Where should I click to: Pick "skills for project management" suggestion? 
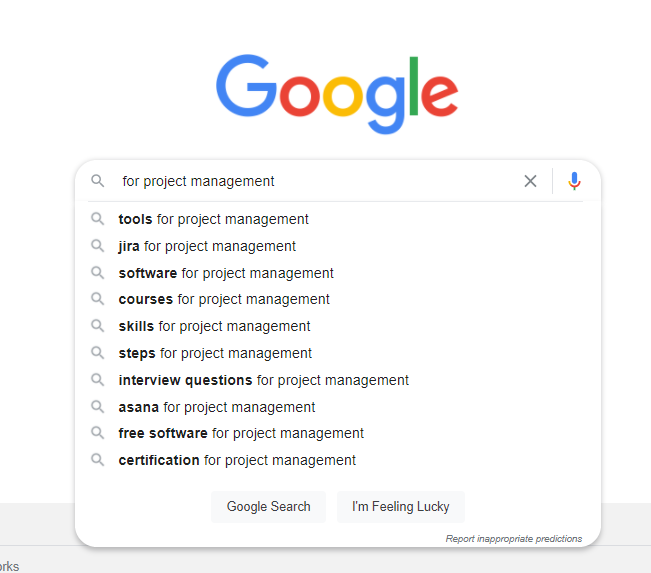(214, 326)
